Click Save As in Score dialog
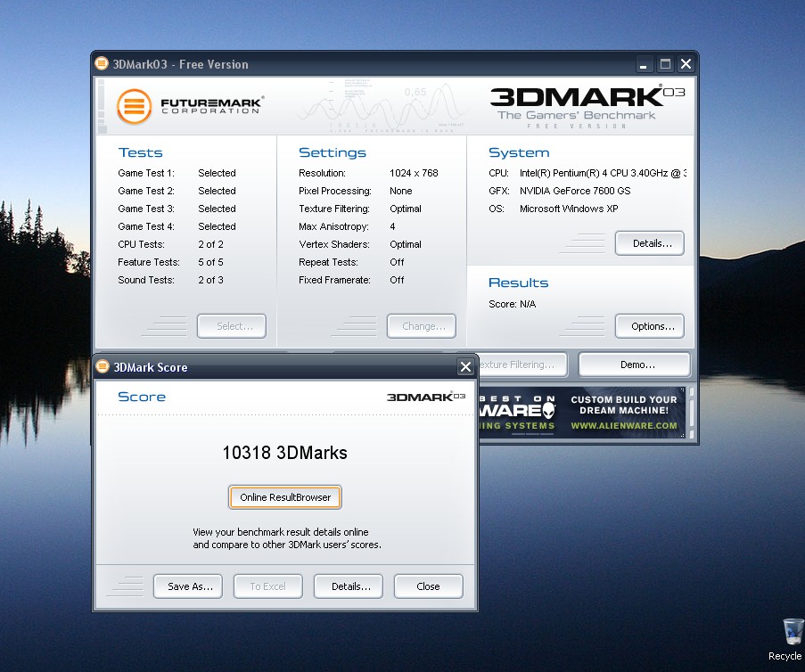Screen dimensions: 805x672 tap(188, 586)
